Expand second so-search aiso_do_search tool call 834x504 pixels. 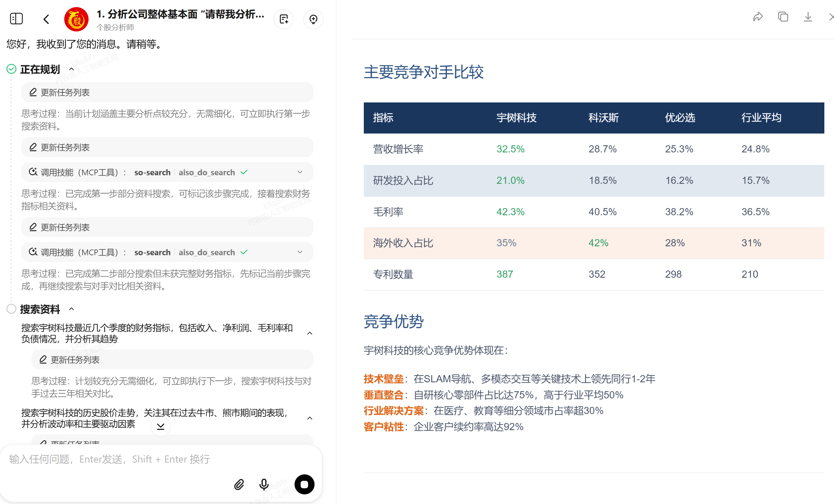[300, 252]
